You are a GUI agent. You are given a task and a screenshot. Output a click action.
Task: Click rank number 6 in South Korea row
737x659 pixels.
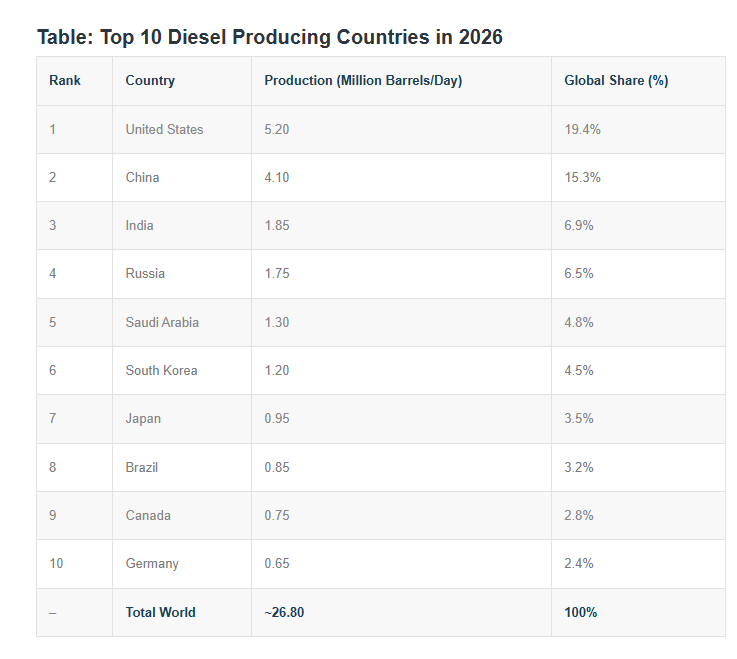pyautogui.click(x=53, y=370)
